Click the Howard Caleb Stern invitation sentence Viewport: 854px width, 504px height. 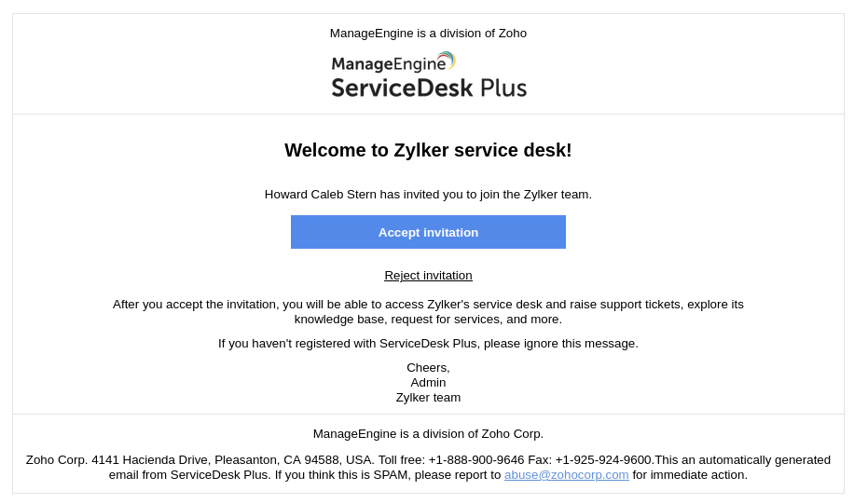tap(428, 194)
